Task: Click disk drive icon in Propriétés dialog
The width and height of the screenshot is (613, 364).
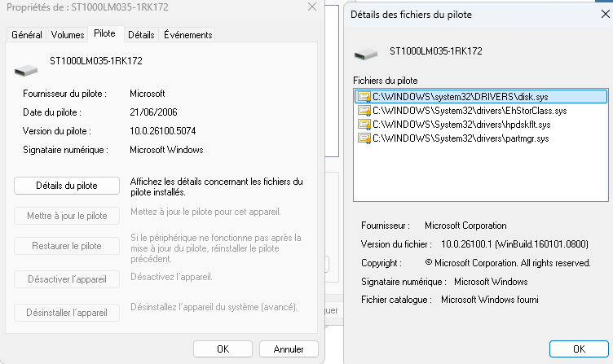Action: (26, 69)
